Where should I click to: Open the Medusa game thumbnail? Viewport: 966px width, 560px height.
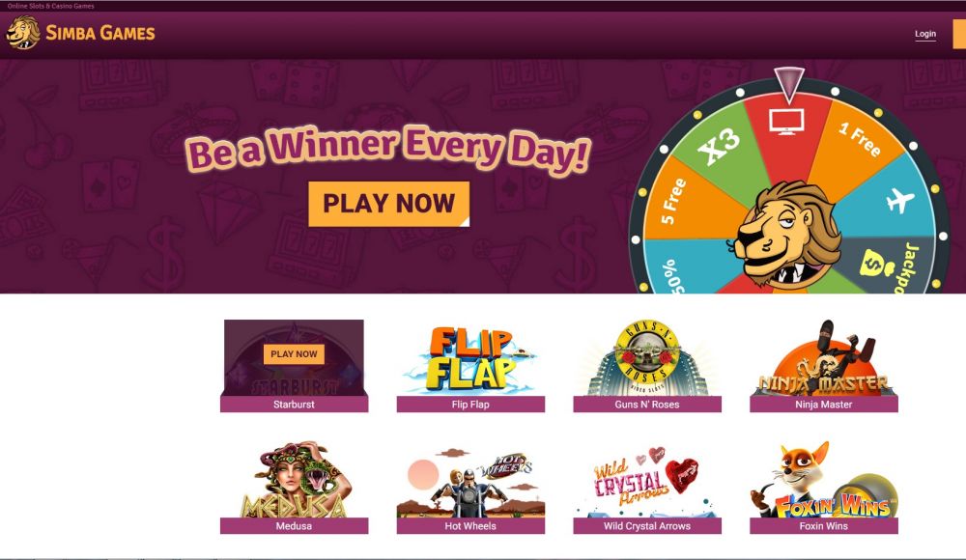pyautogui.click(x=294, y=479)
